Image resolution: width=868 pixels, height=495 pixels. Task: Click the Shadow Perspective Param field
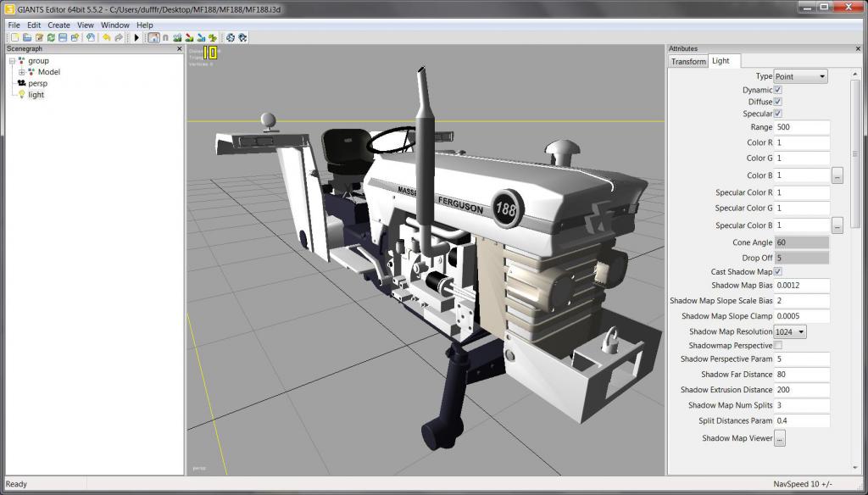point(802,359)
